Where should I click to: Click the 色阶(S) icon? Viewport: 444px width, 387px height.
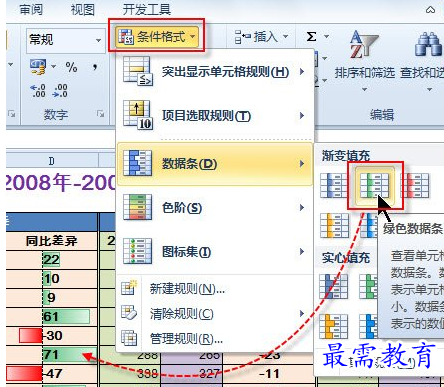(138, 207)
